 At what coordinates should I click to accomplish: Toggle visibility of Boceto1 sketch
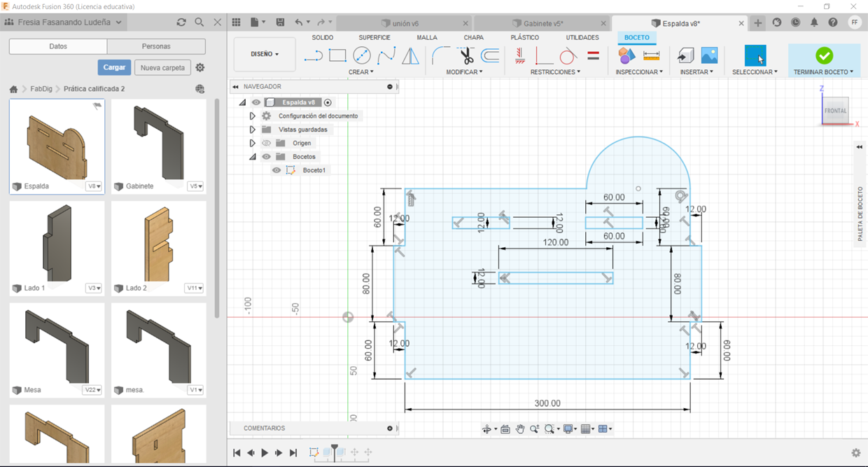click(276, 170)
